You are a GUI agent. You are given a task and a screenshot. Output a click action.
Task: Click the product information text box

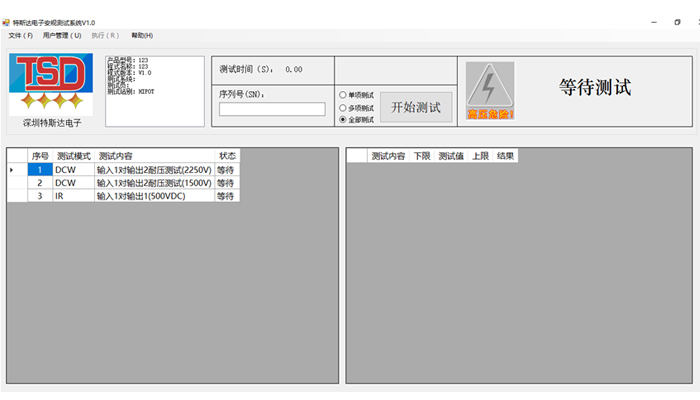click(x=154, y=91)
